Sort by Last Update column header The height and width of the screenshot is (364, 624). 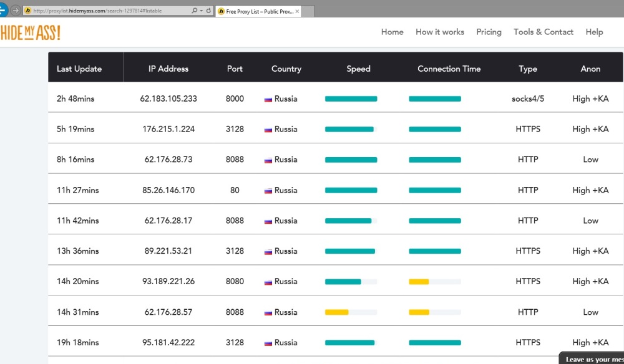click(79, 69)
